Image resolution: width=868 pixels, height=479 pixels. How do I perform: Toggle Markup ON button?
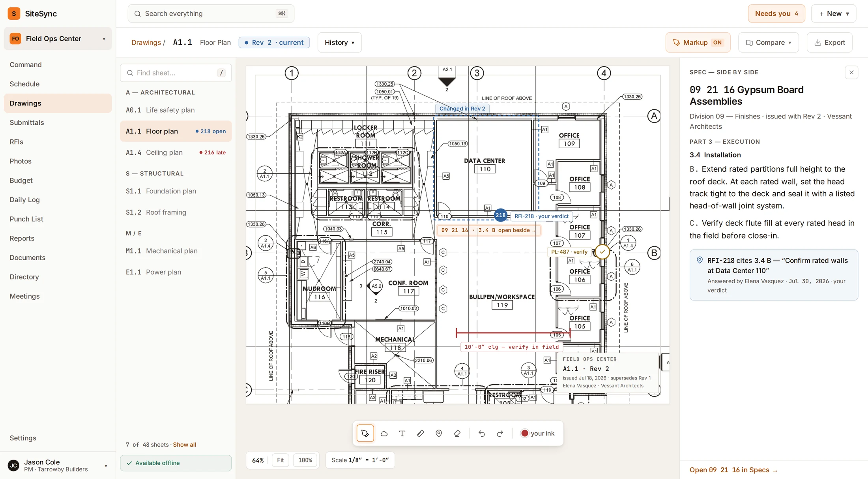click(698, 42)
